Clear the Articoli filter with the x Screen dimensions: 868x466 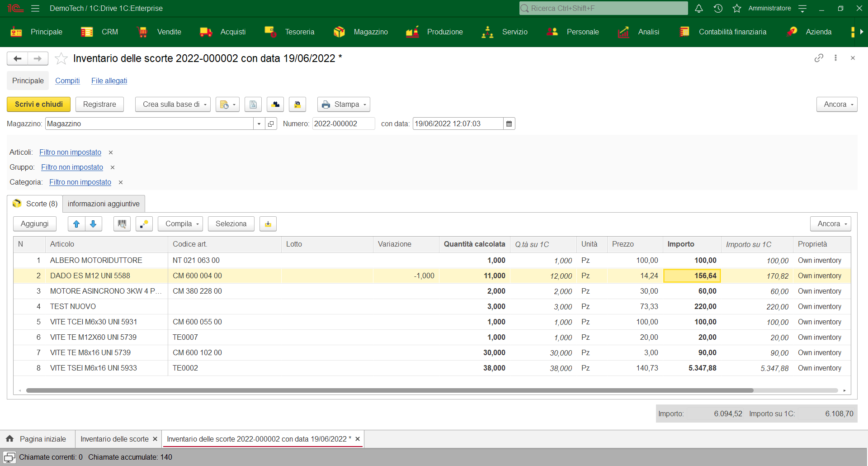(x=111, y=152)
